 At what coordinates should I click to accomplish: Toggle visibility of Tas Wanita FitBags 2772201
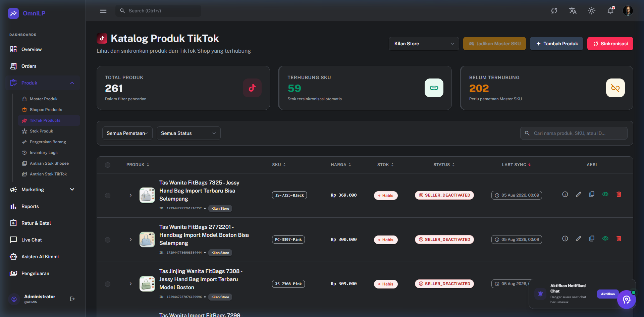(x=605, y=239)
